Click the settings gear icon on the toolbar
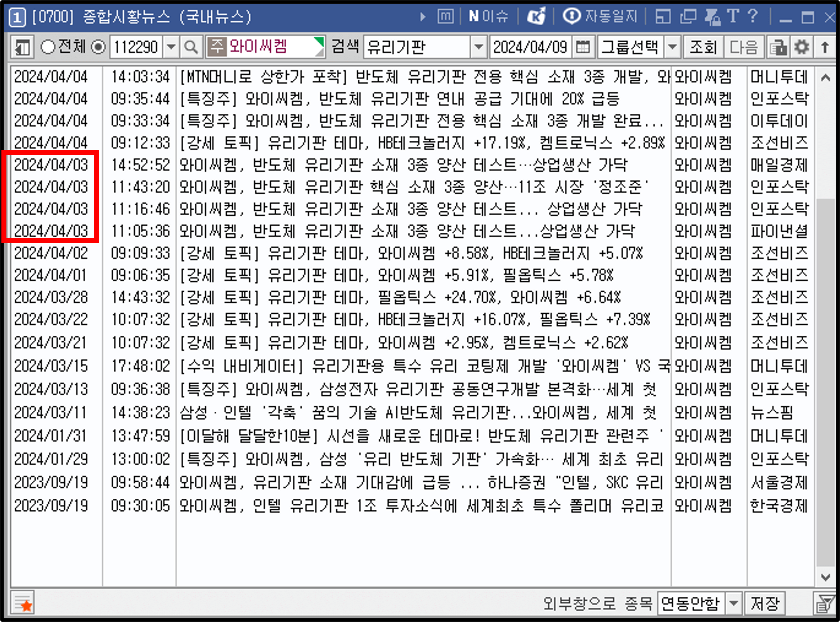Screen dimensions: 840x622 pyautogui.click(x=802, y=47)
